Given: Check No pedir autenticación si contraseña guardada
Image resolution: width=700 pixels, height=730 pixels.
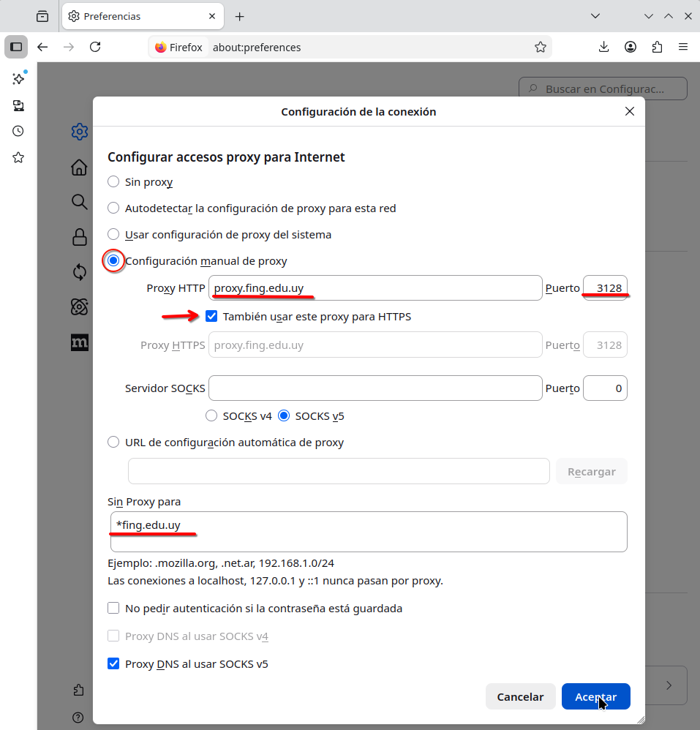Looking at the screenshot, I should click(x=113, y=608).
